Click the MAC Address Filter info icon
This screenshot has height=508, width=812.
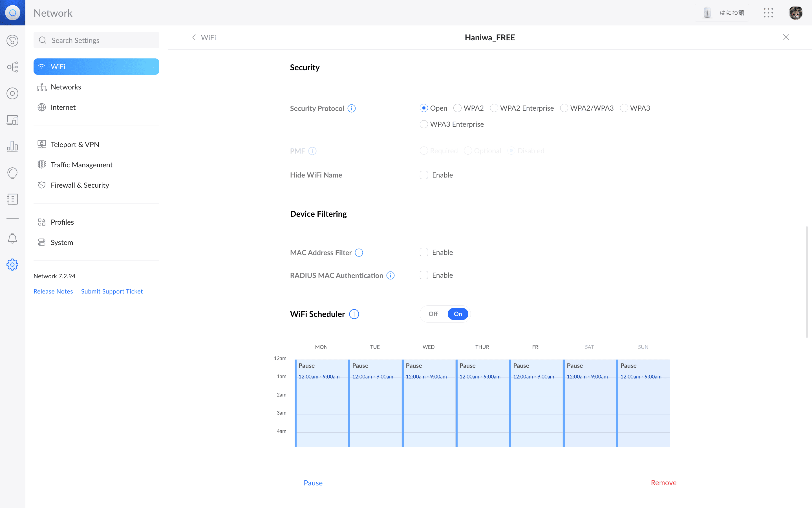[x=359, y=252]
